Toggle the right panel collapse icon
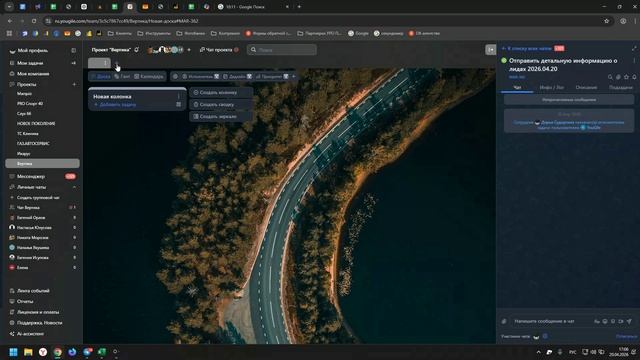The width and height of the screenshot is (640, 360). pos(491,50)
